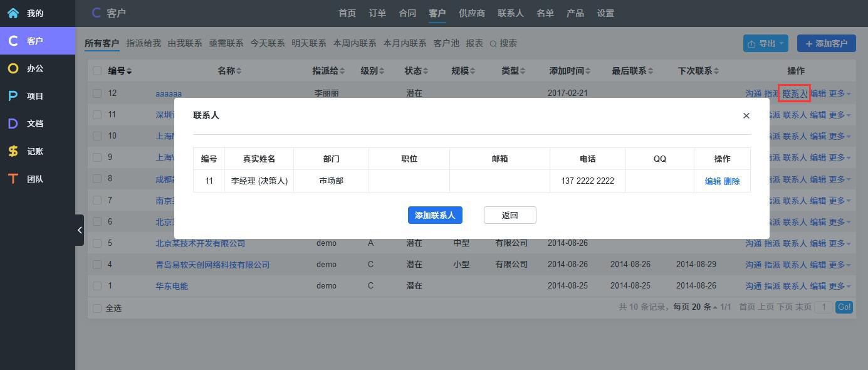
Task: Expand the 导出 export dropdown
Action: pos(766,43)
